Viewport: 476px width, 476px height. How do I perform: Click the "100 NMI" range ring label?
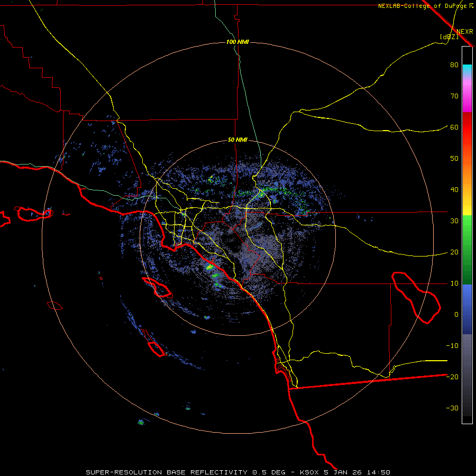237,42
